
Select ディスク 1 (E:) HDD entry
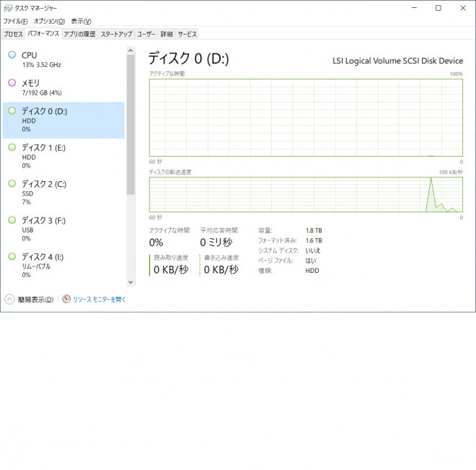pyautogui.click(x=63, y=157)
